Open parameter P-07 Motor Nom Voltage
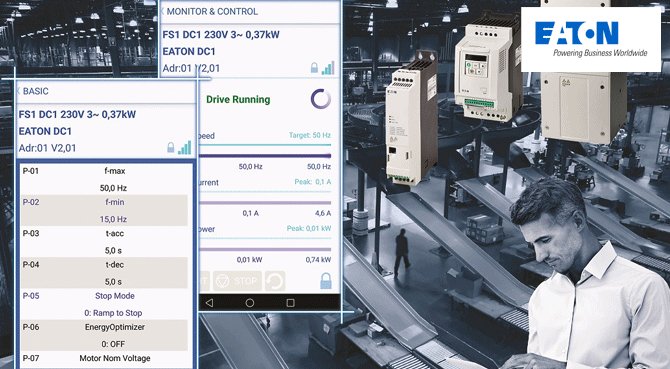The image size is (670, 369). [x=104, y=360]
